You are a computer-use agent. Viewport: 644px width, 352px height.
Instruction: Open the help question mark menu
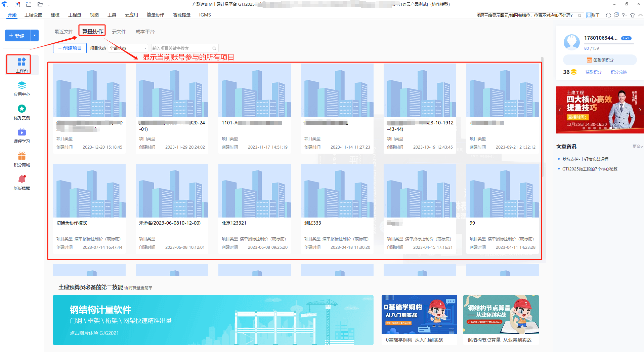click(x=624, y=15)
